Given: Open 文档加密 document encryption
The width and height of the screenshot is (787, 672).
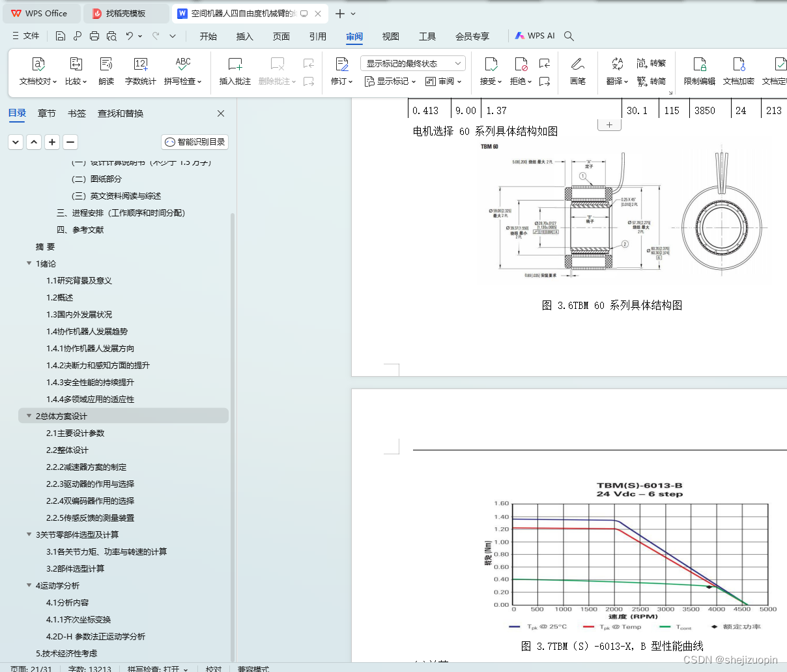Looking at the screenshot, I should coord(739,71).
